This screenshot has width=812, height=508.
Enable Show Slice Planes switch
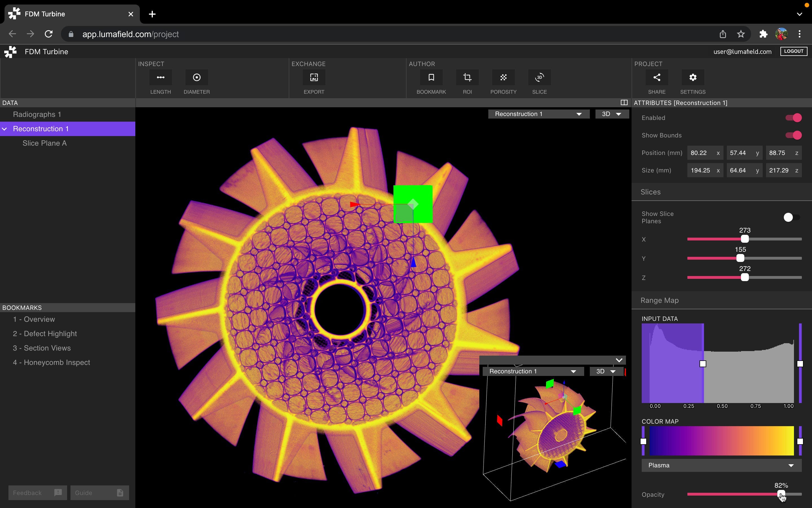(792, 217)
